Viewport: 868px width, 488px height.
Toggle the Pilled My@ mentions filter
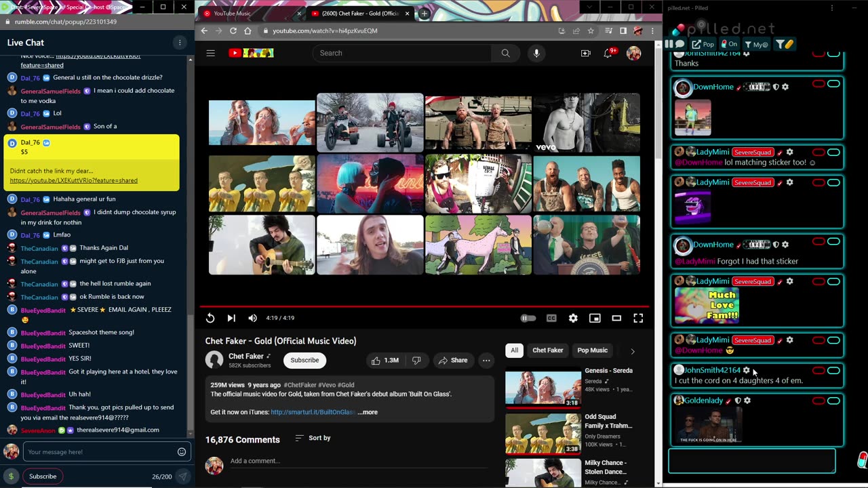[757, 44]
